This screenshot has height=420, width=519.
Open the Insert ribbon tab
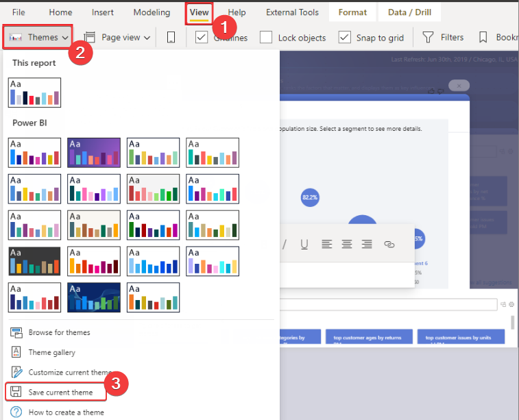[x=103, y=12]
